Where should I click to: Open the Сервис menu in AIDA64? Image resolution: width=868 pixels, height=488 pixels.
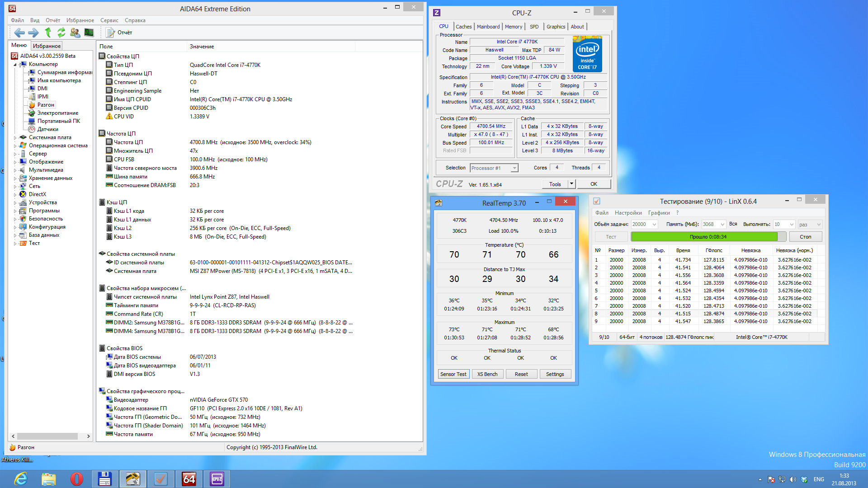[x=109, y=20]
